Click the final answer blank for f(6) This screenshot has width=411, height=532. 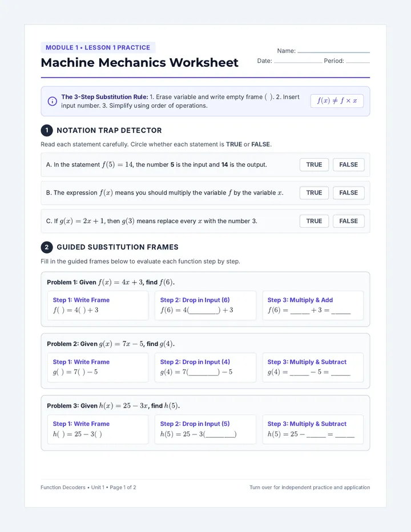click(x=341, y=311)
